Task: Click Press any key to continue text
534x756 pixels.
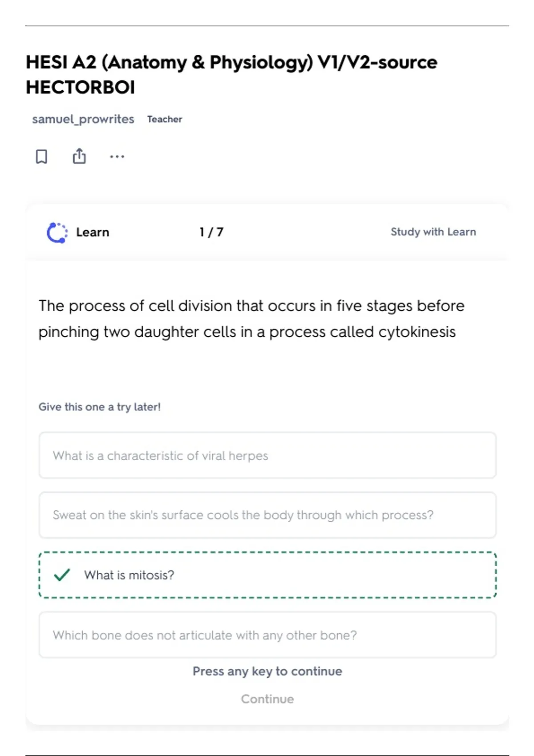Action: coord(267,671)
